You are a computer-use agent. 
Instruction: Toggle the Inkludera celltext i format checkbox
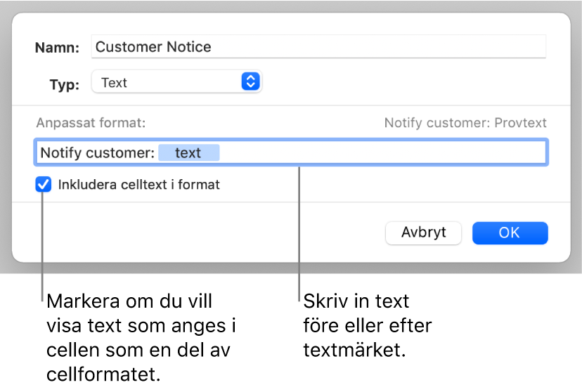(x=44, y=185)
